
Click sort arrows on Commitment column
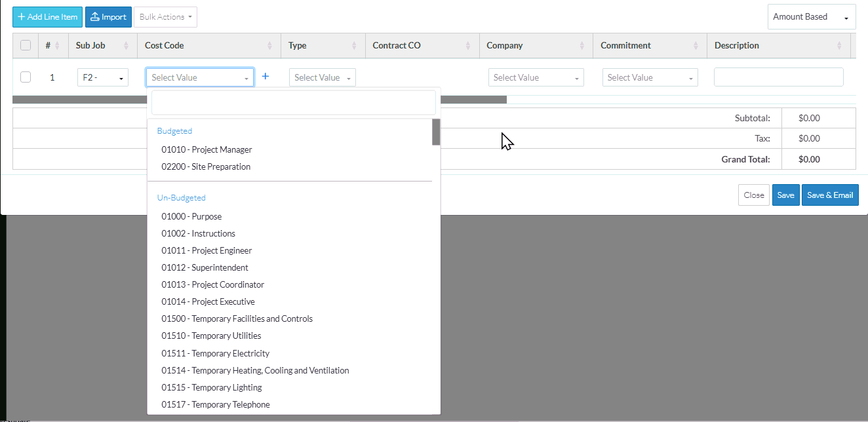pyautogui.click(x=696, y=46)
